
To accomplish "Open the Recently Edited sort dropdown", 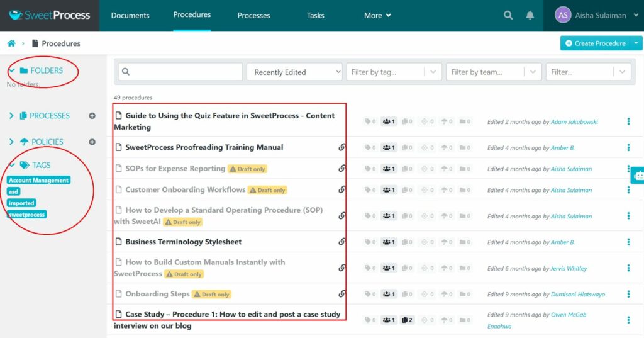I will tap(294, 72).
